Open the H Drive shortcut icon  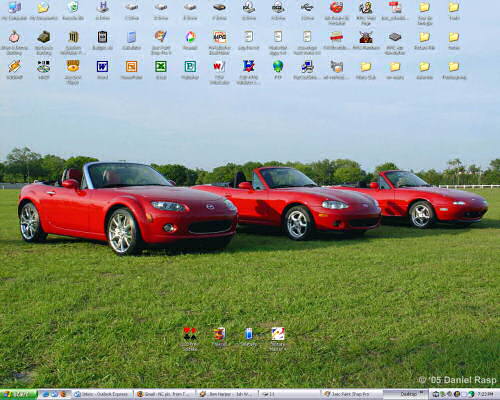[x=102, y=11]
